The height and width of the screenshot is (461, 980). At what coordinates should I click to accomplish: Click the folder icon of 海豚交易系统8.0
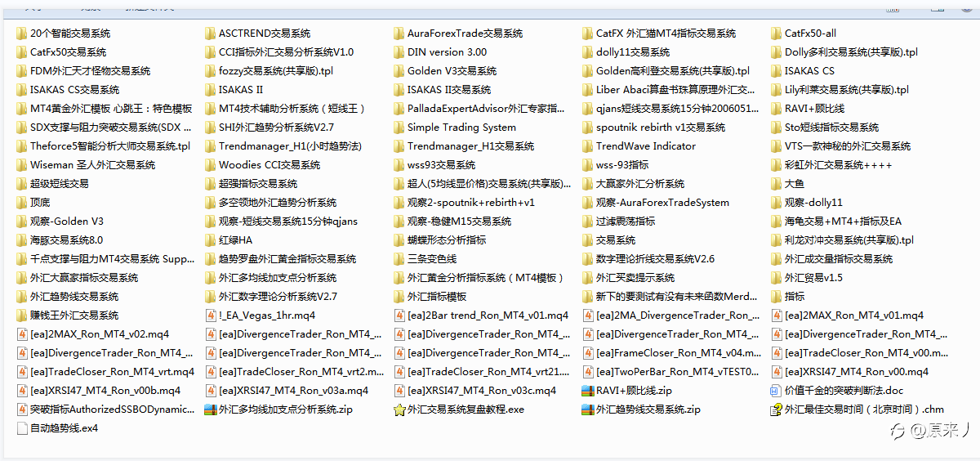22,240
